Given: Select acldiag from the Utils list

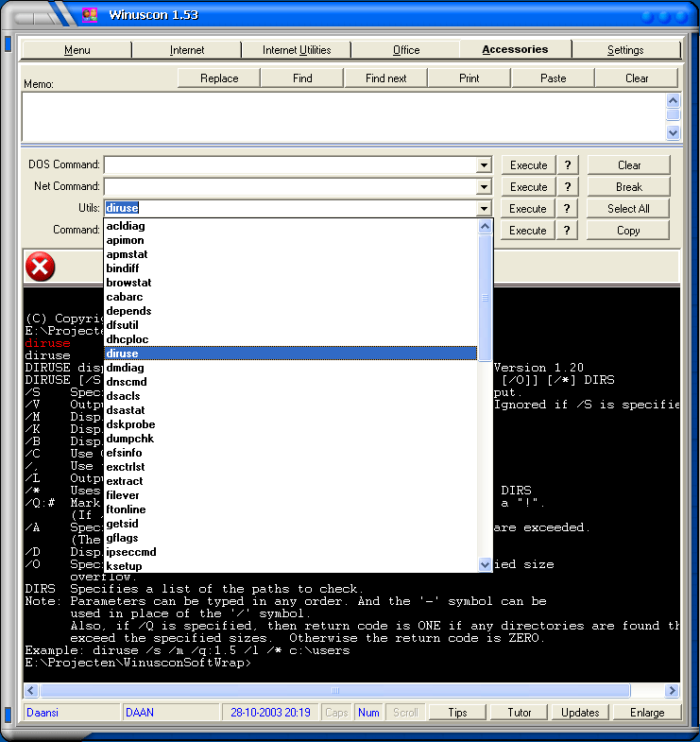Looking at the screenshot, I should (x=290, y=226).
